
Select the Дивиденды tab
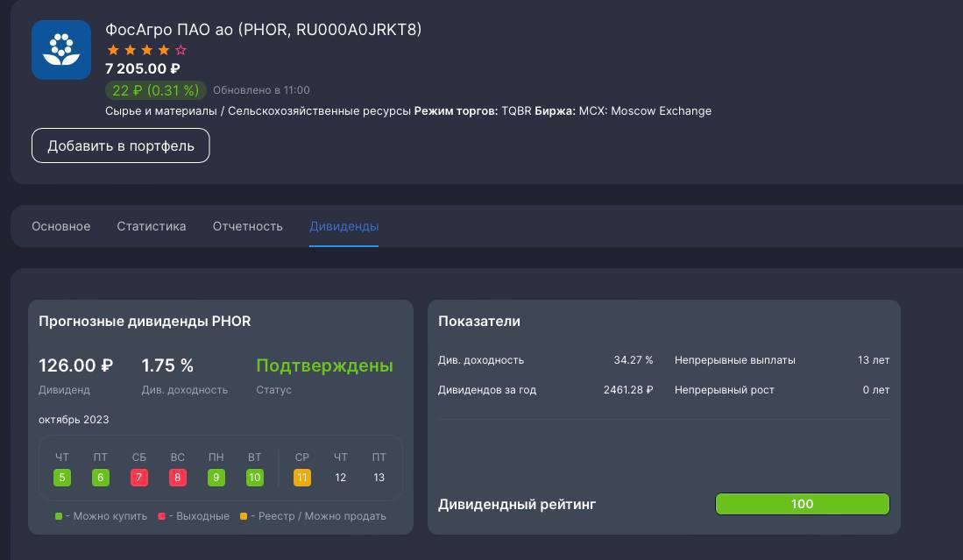tap(343, 226)
